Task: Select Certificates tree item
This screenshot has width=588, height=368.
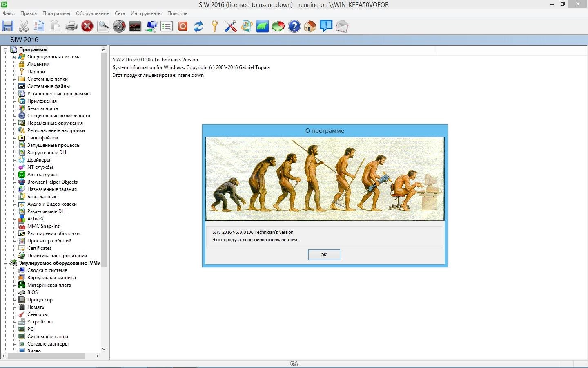Action: tap(39, 248)
